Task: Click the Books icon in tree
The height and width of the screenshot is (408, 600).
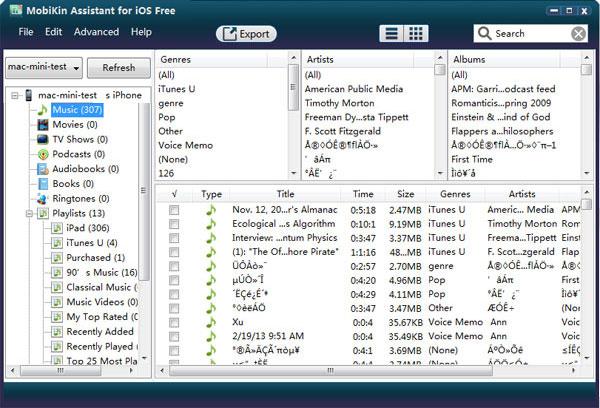Action: 43,184
